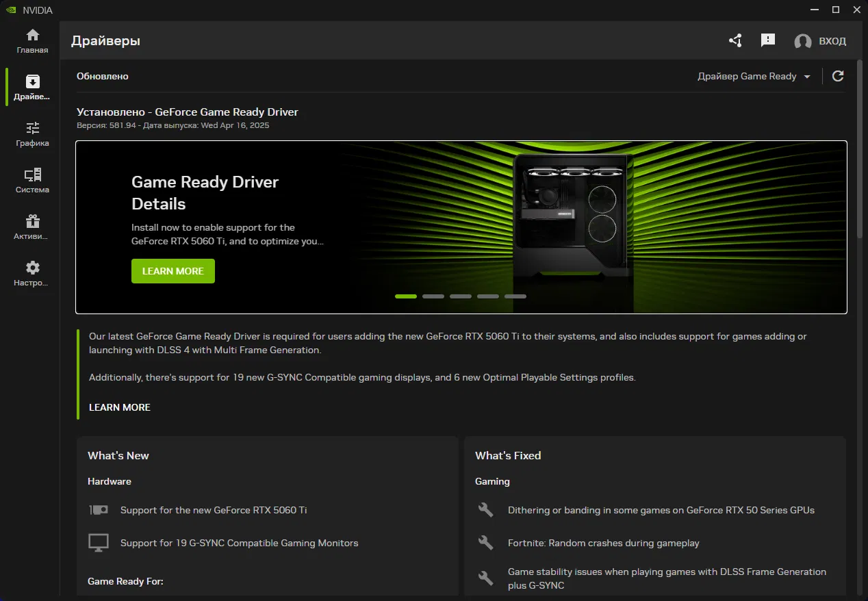Click GPU icon beside RTX 5060 Ti support
868x601 pixels.
[x=99, y=510]
